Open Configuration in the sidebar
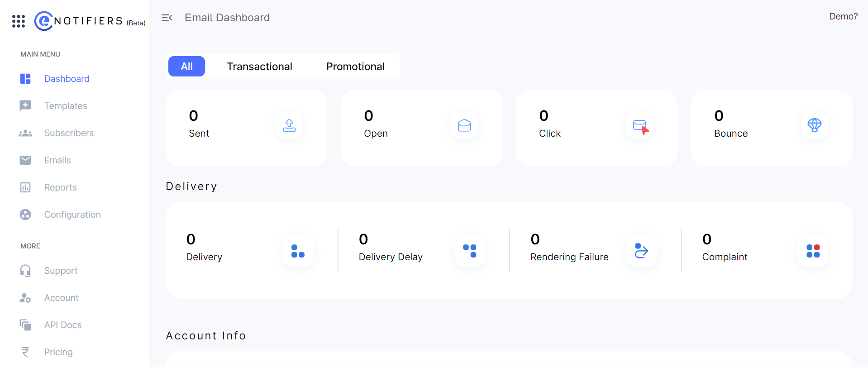Viewport: 868px width, 367px height. (x=72, y=214)
